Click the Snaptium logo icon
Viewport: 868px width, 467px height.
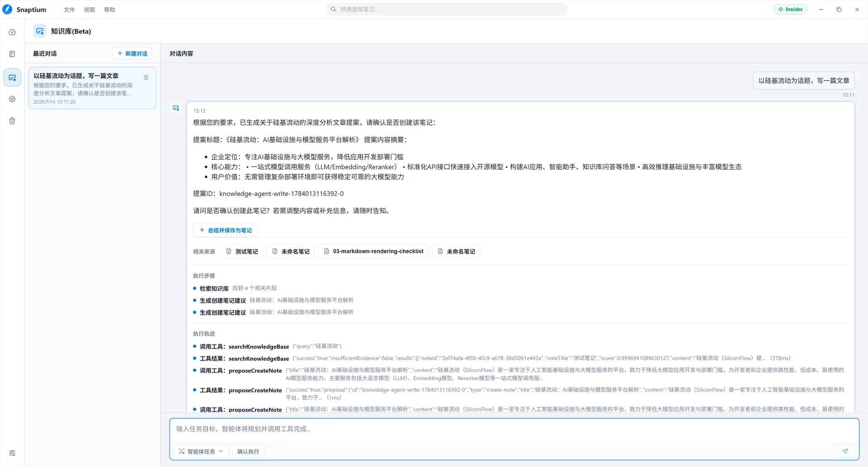click(x=7, y=10)
